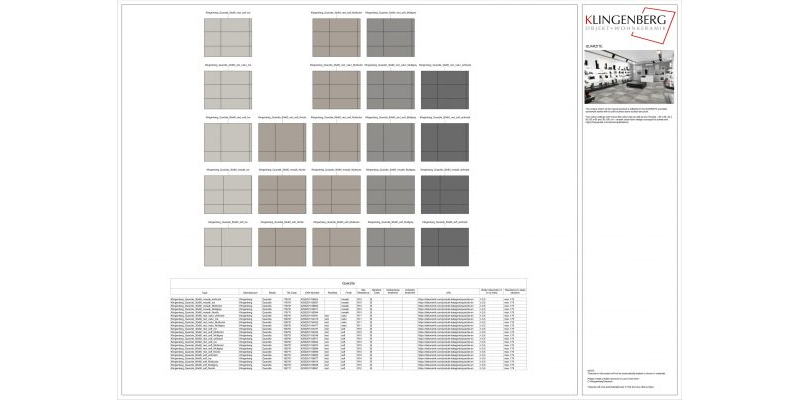Click the Quarzite schedule table title

click(x=344, y=283)
